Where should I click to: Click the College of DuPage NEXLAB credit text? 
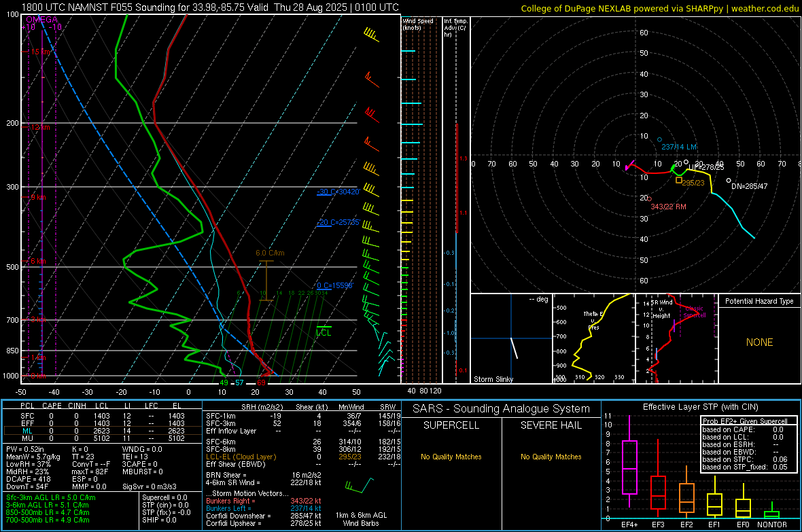[x=659, y=8]
